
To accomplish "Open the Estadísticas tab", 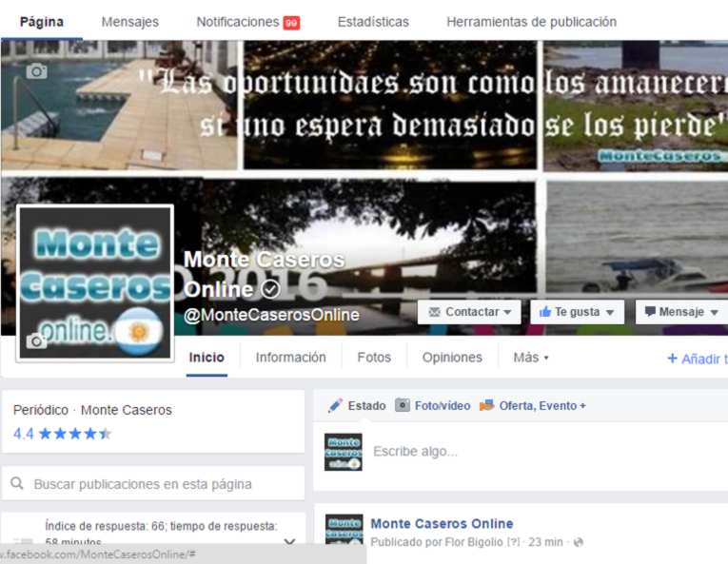I will pyautogui.click(x=373, y=22).
